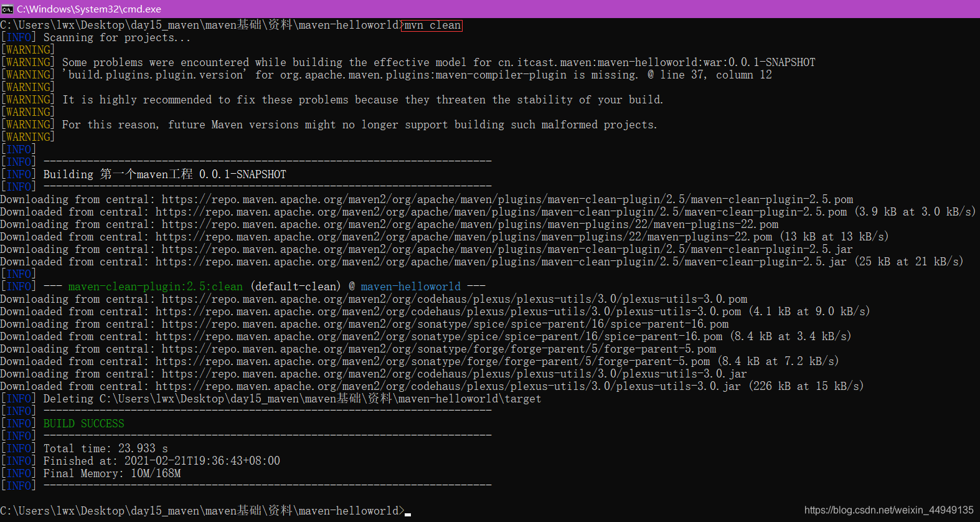Click the 'Building 第一个maven工程 0.0.1-SNAPSHOT' line
The height and width of the screenshot is (522, 980).
pyautogui.click(x=144, y=174)
